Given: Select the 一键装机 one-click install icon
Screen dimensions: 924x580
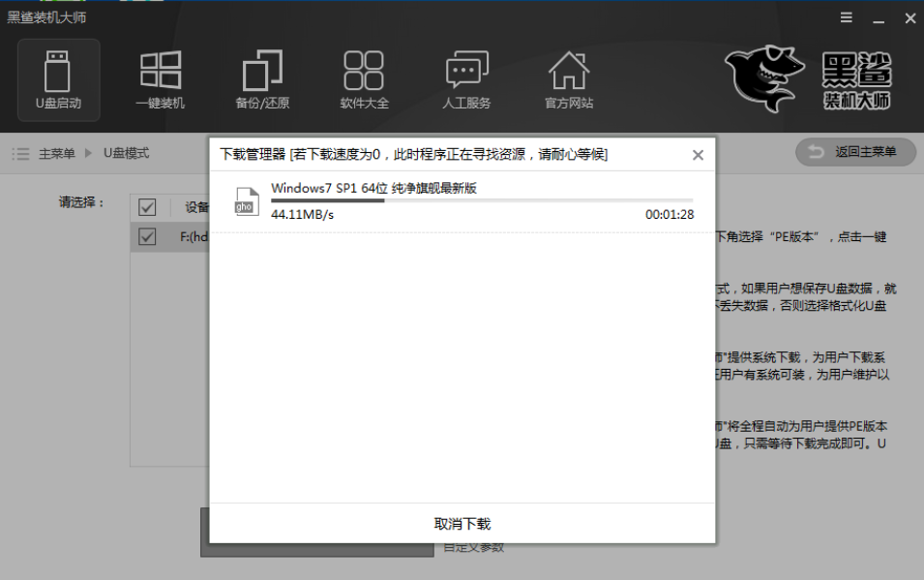Looking at the screenshot, I should click(x=161, y=79).
